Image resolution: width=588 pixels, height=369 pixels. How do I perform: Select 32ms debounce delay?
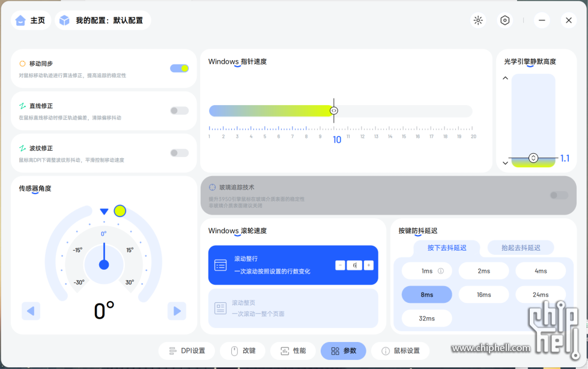pos(427,319)
